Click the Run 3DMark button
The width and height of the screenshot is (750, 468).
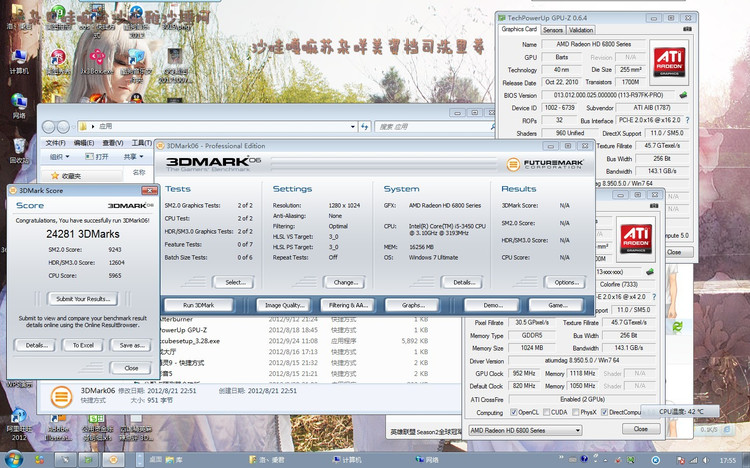tap(199, 305)
